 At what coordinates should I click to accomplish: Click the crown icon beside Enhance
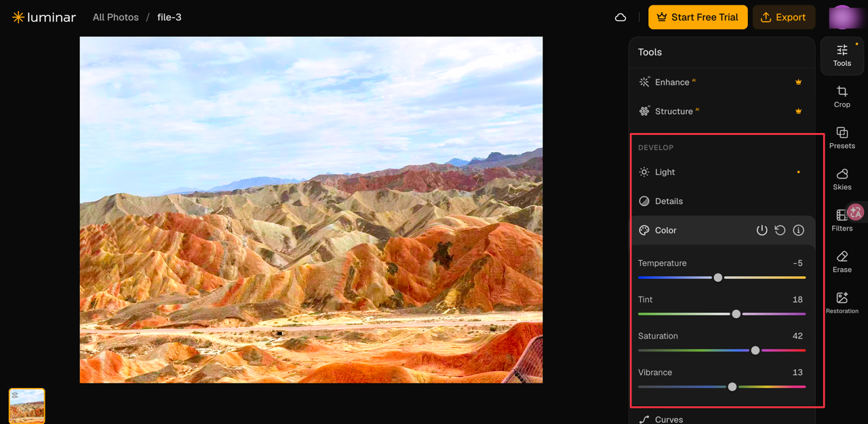[x=798, y=82]
